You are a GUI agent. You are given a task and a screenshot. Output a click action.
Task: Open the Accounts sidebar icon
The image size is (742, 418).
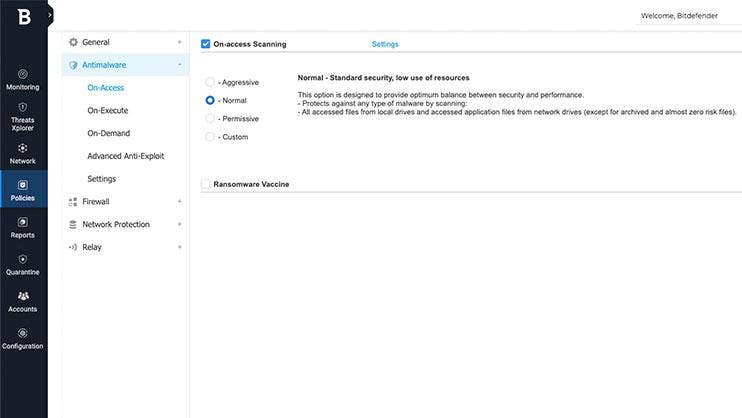pyautogui.click(x=23, y=296)
